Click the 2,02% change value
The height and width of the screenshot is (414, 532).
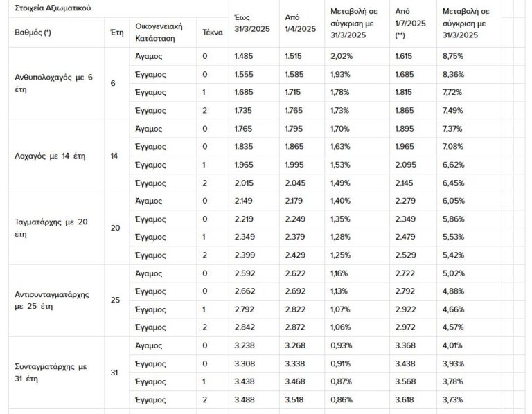point(342,56)
